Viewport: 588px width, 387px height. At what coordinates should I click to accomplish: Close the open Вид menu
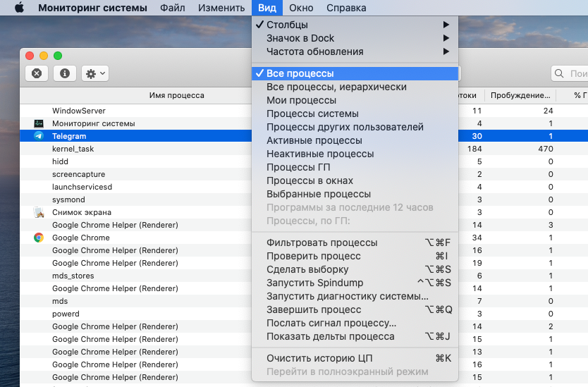[267, 8]
